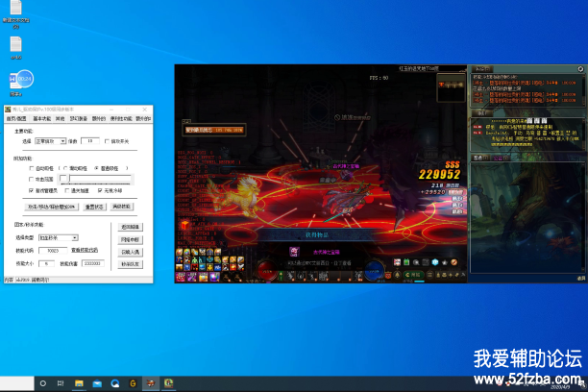Screen dimensions: 588x392
Task: Open the blue browser icon in the taskbar
Action: point(115,383)
